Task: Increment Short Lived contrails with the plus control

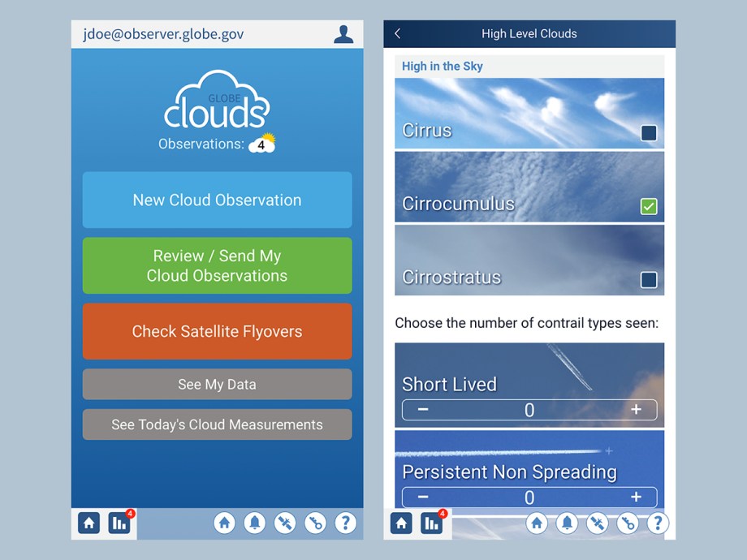Action: (638, 410)
